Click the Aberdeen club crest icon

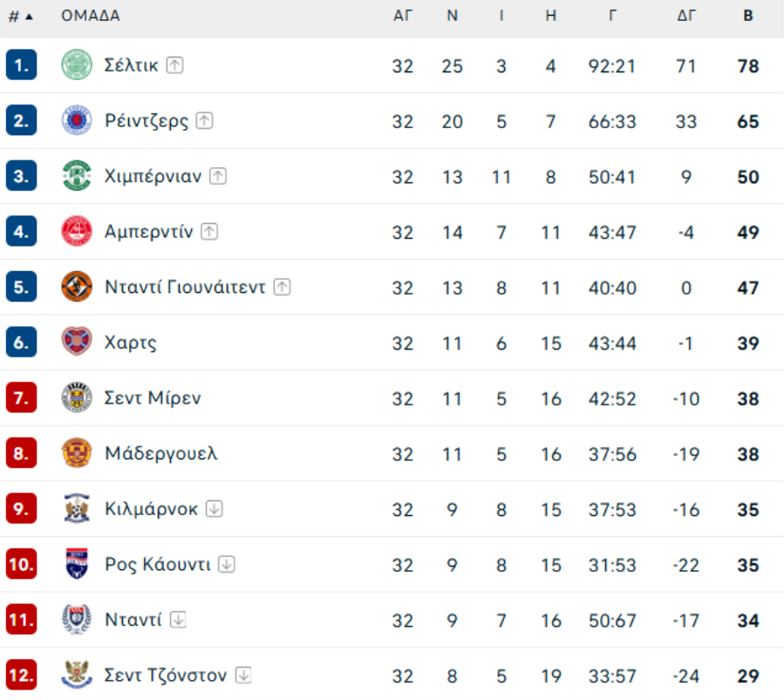(77, 232)
